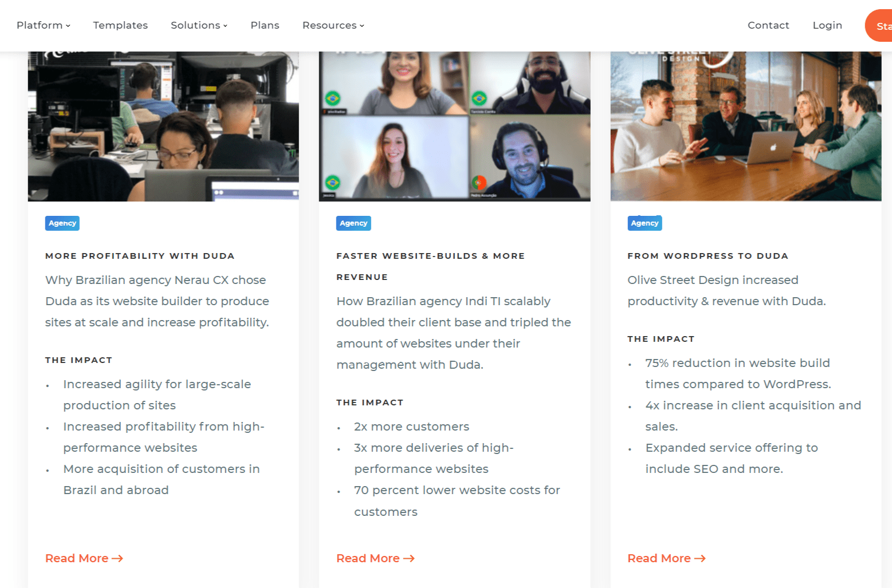Open the 'Faster Website-Builds & More Revenue' heading
Image resolution: width=892 pixels, height=588 pixels.
[431, 266]
